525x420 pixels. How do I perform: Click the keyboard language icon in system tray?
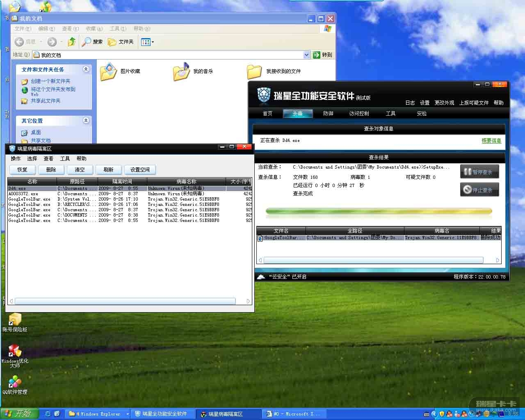point(427,414)
